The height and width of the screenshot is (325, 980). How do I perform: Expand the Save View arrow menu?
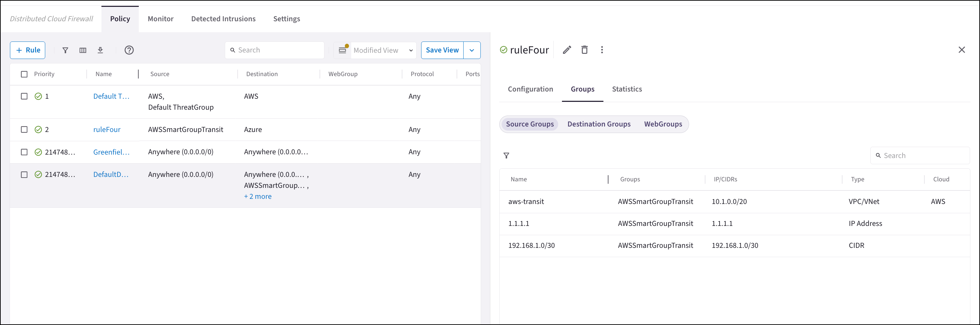[x=472, y=50]
